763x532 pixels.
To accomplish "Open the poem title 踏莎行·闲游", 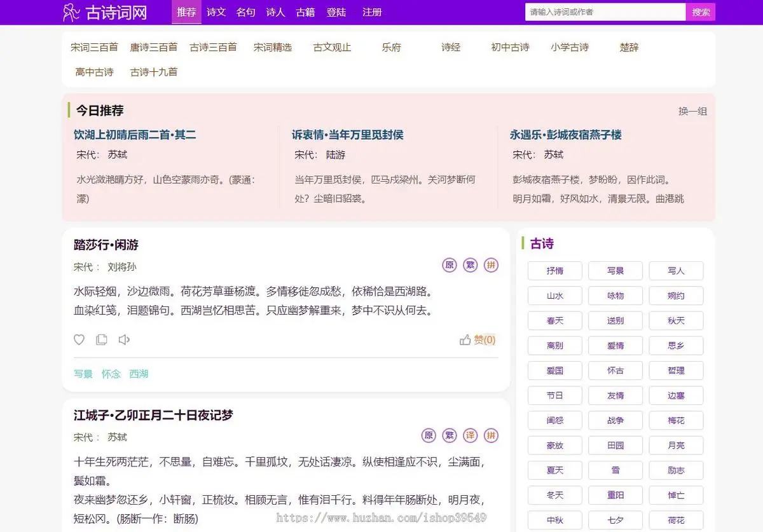I will click(x=106, y=245).
